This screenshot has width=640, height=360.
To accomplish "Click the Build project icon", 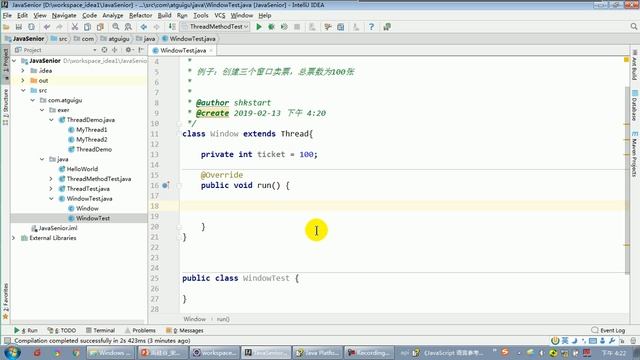I will point(172,27).
